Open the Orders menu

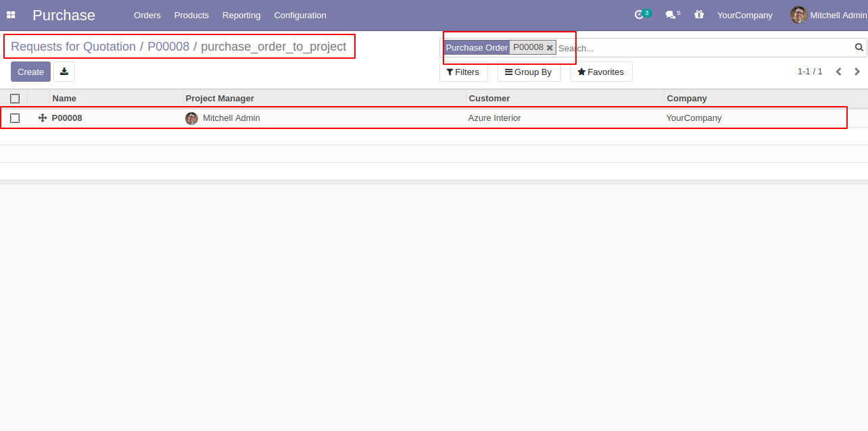coord(147,15)
